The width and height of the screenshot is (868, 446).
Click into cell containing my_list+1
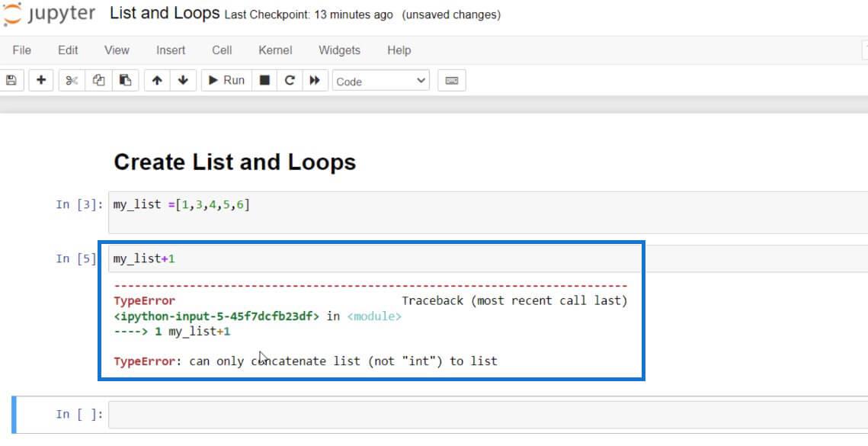(488, 258)
